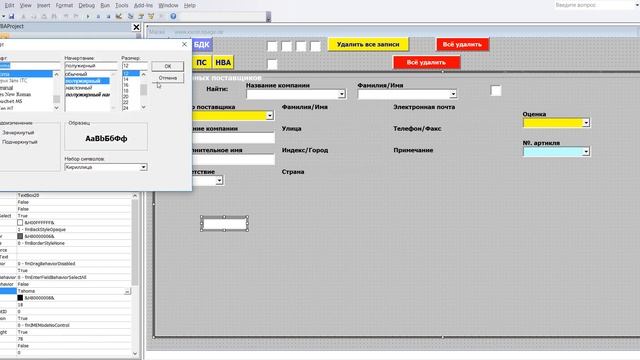The width and height of the screenshot is (640, 360).
Task: Click the Cut icon in the toolbar
Action: click(x=23, y=16)
